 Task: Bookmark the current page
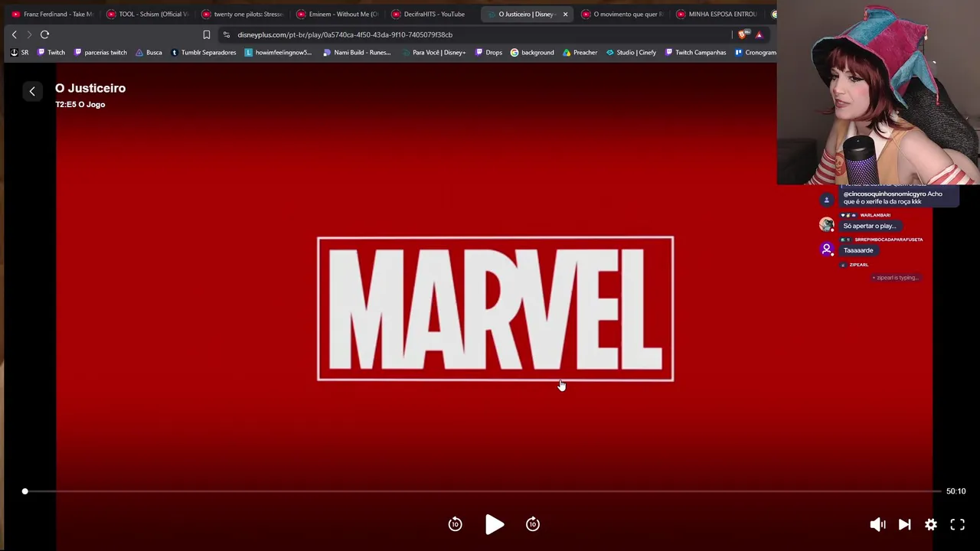click(207, 34)
